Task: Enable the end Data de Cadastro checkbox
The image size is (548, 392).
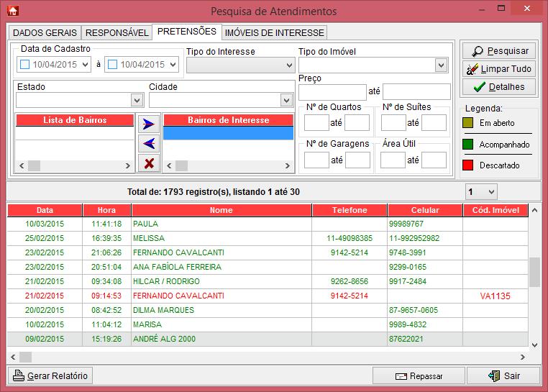Action: pos(113,65)
